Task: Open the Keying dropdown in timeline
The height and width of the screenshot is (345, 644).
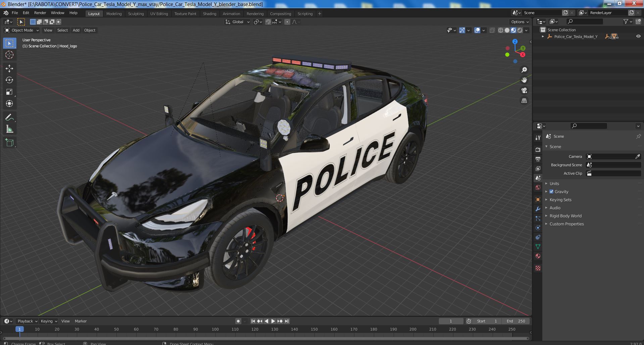Action: [49, 321]
